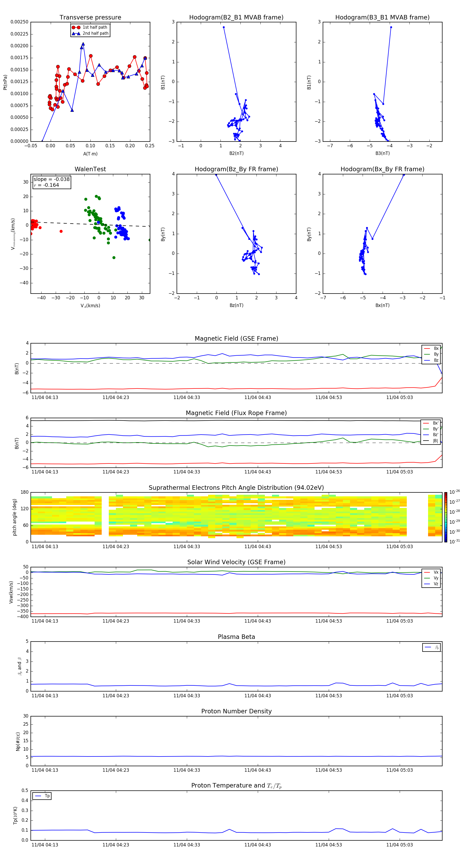This screenshot has height=868, width=473.
Task: Click the "Hodogram(Bz_By FR frame)" title
Action: click(x=236, y=169)
